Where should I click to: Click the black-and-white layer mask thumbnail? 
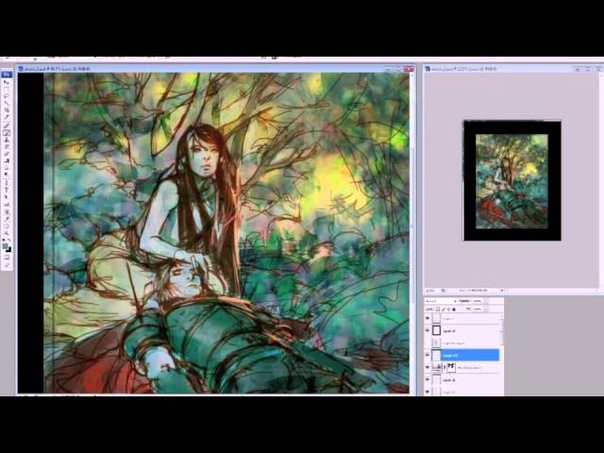[x=451, y=367]
